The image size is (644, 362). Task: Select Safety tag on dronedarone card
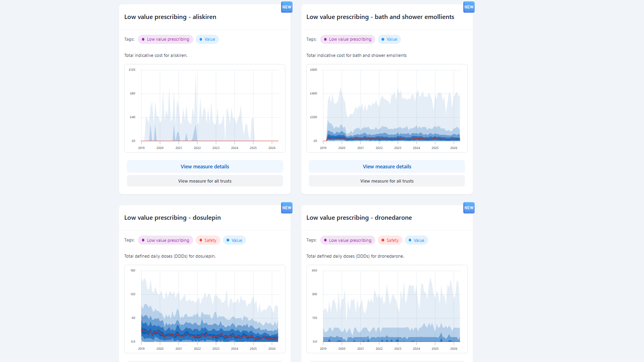(x=390, y=240)
